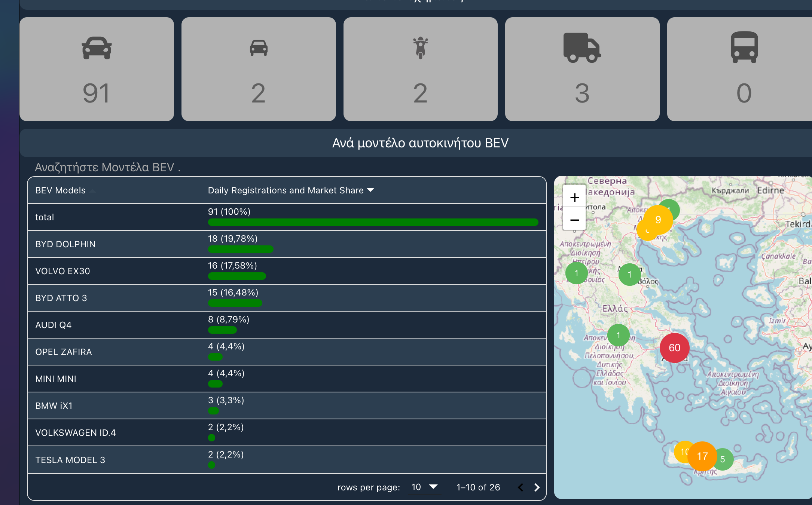Click the yellow map cluster marked 10
Image resolution: width=812 pixels, height=505 pixels.
[x=683, y=452]
